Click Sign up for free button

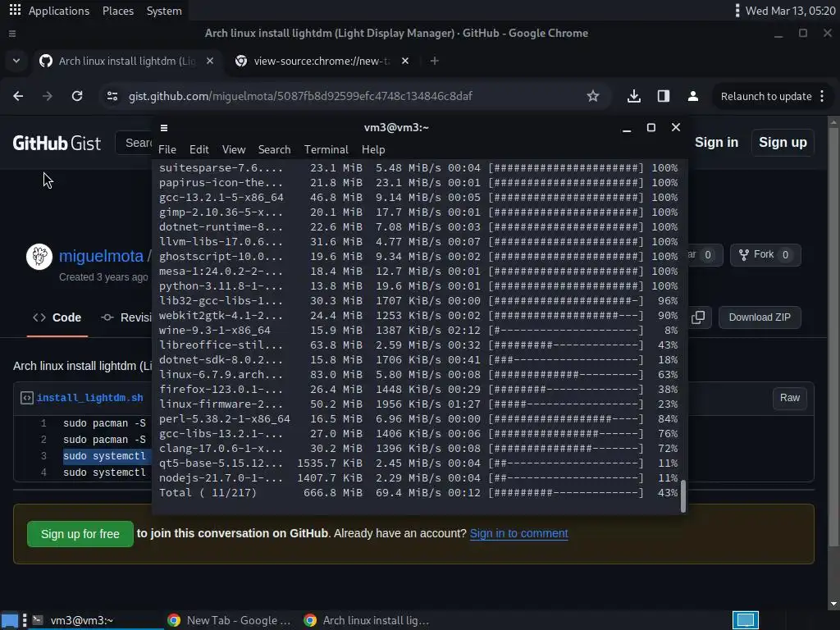(80, 534)
